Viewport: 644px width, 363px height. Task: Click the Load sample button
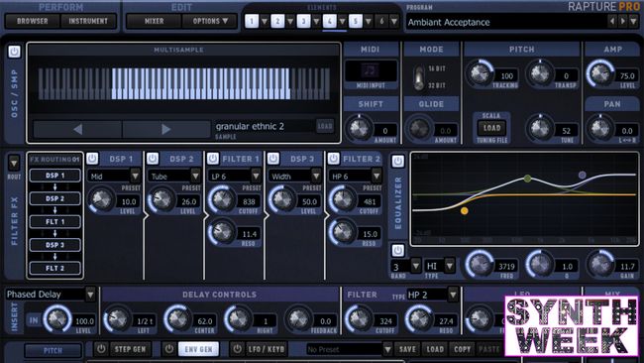325,126
